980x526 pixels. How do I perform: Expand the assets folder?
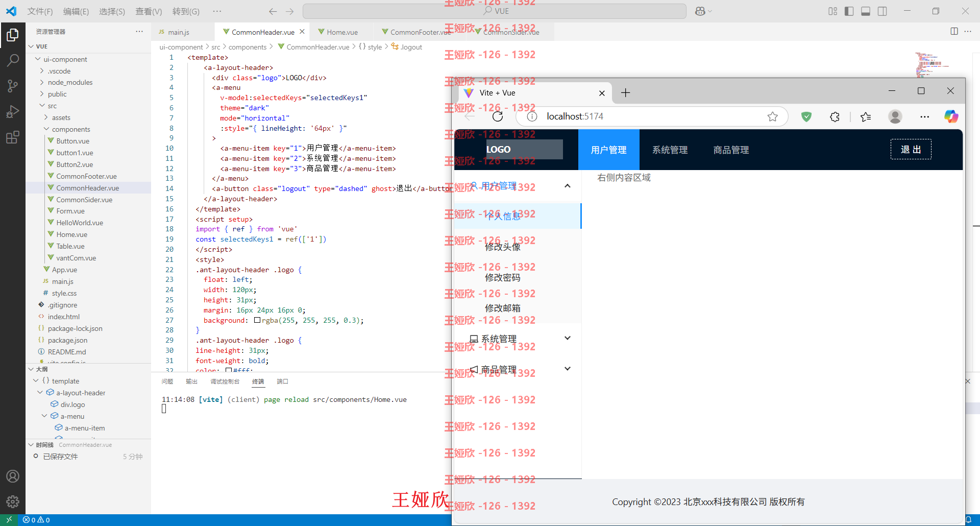(46, 117)
